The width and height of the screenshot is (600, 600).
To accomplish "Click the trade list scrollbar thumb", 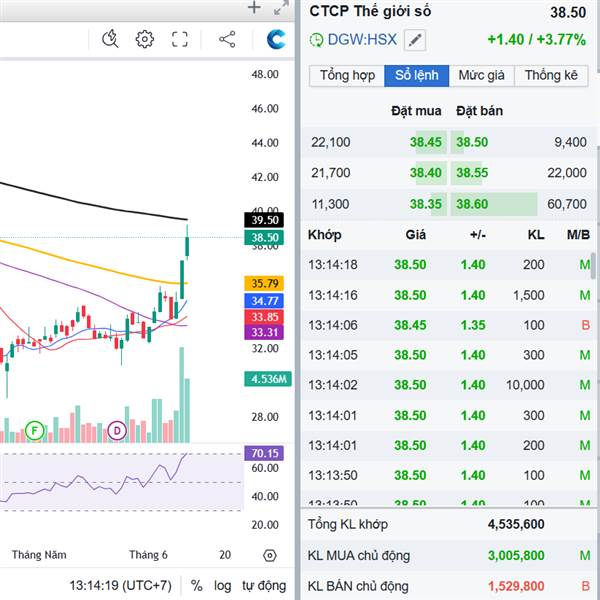I will [x=593, y=266].
